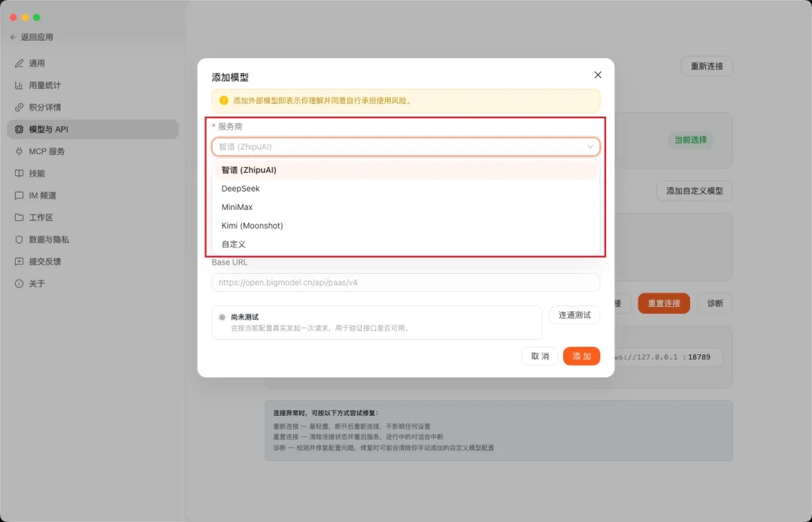Open the 关于 page

tap(92, 284)
